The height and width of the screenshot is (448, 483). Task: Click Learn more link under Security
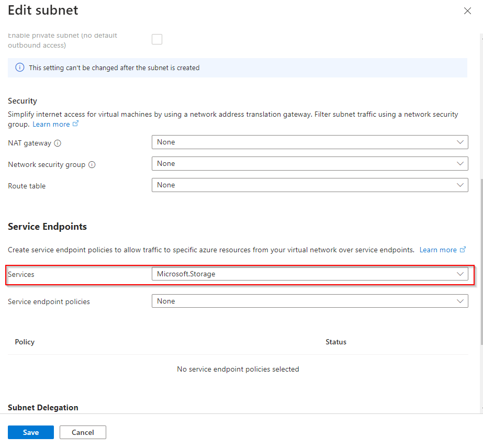(51, 124)
